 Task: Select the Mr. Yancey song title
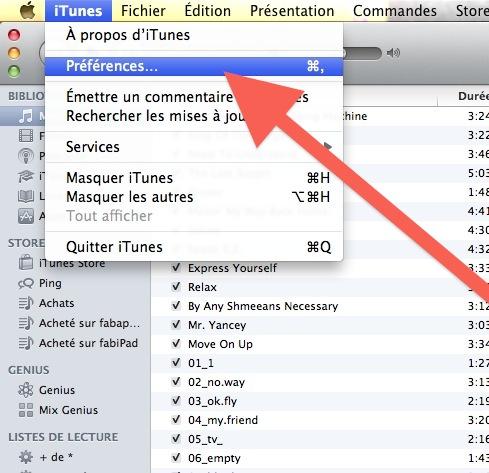[217, 325]
